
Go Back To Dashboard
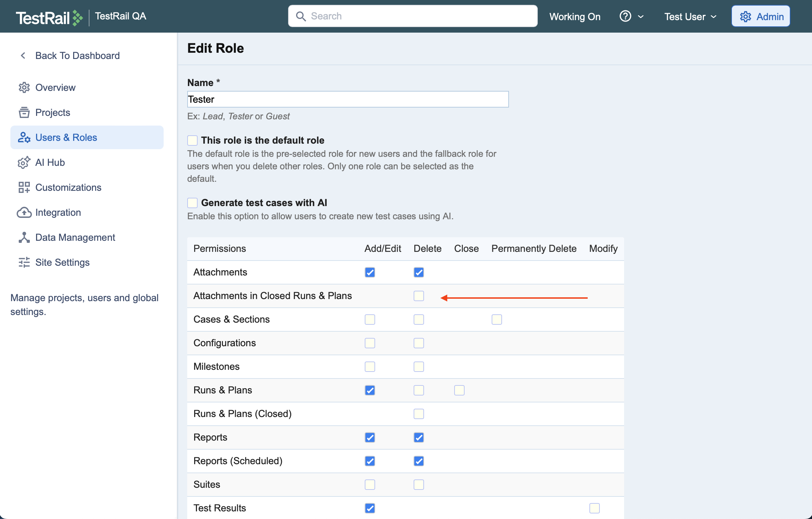(77, 56)
